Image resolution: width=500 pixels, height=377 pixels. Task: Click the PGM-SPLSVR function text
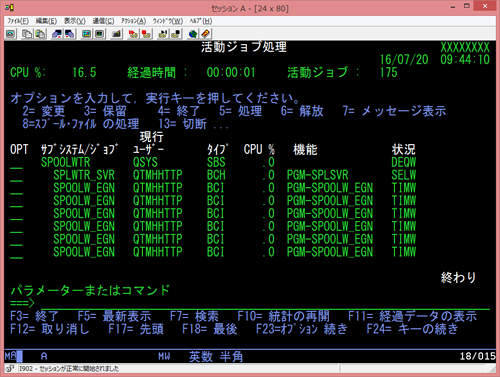[x=317, y=175]
